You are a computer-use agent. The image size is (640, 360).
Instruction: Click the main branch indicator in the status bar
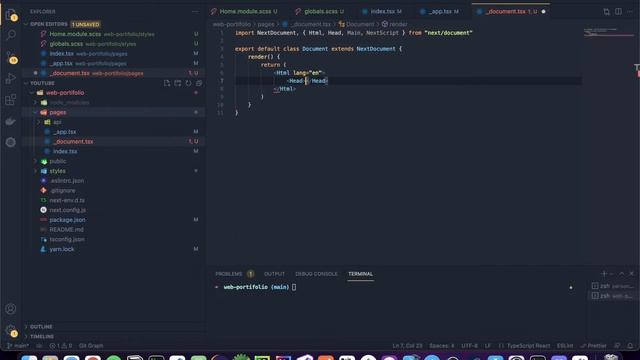[18, 346]
